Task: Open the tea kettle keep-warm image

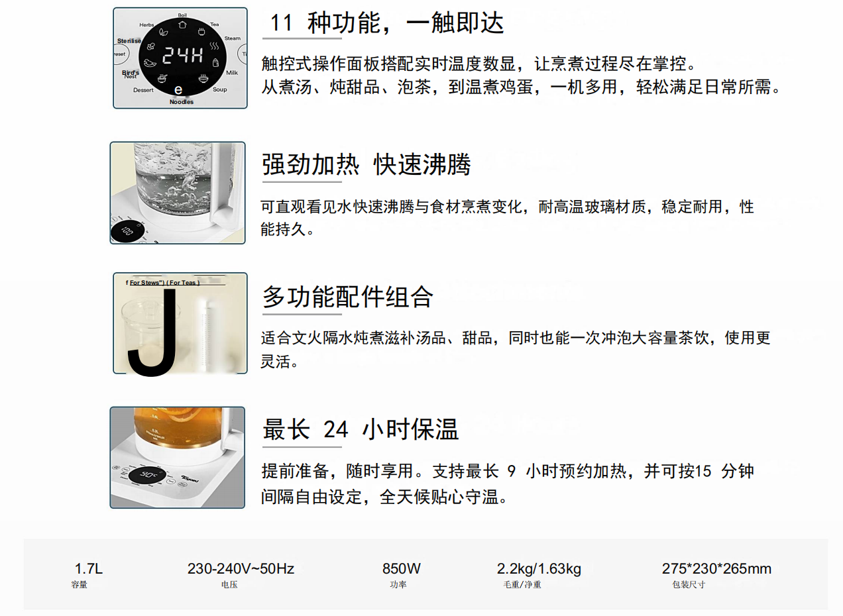Action: click(x=177, y=458)
